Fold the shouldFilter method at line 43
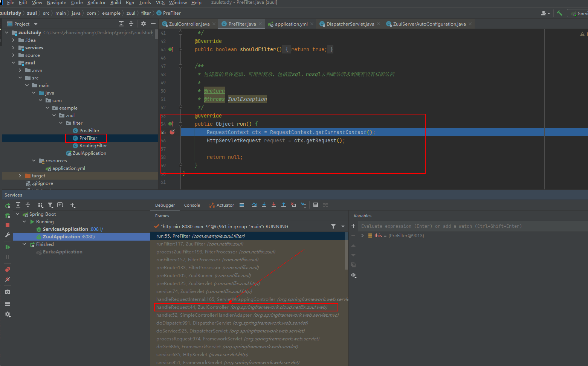The image size is (588, 366). pyautogui.click(x=180, y=49)
